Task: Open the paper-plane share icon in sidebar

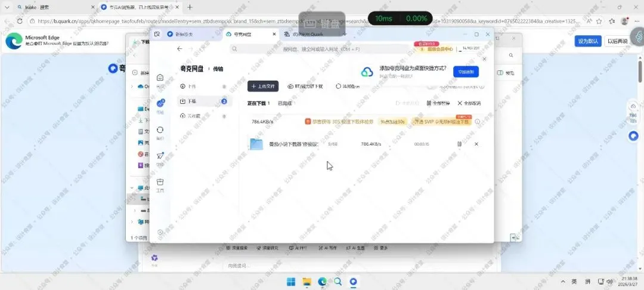Action: pos(160,158)
